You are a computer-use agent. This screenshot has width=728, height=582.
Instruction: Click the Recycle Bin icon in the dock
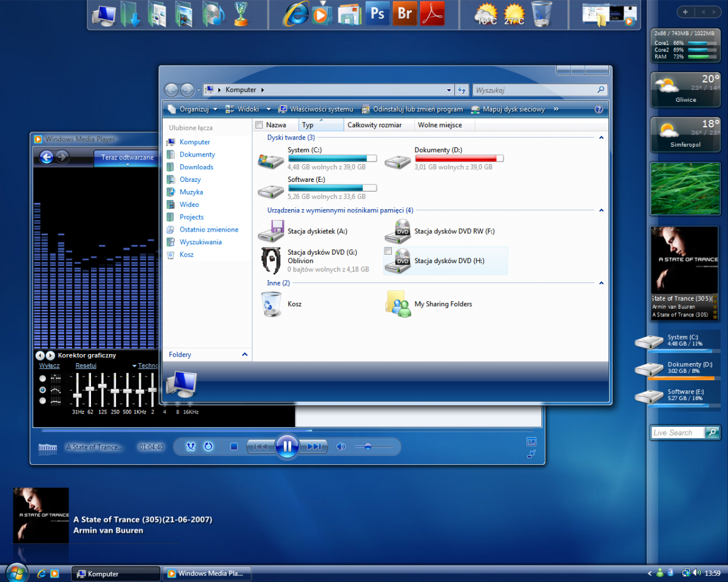coord(541,13)
